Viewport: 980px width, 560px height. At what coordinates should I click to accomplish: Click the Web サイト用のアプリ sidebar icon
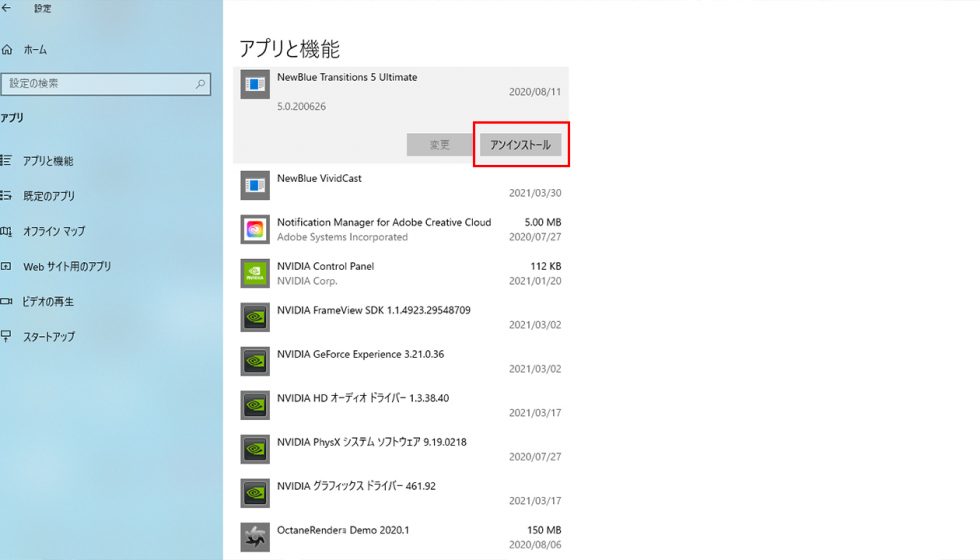(x=6, y=266)
